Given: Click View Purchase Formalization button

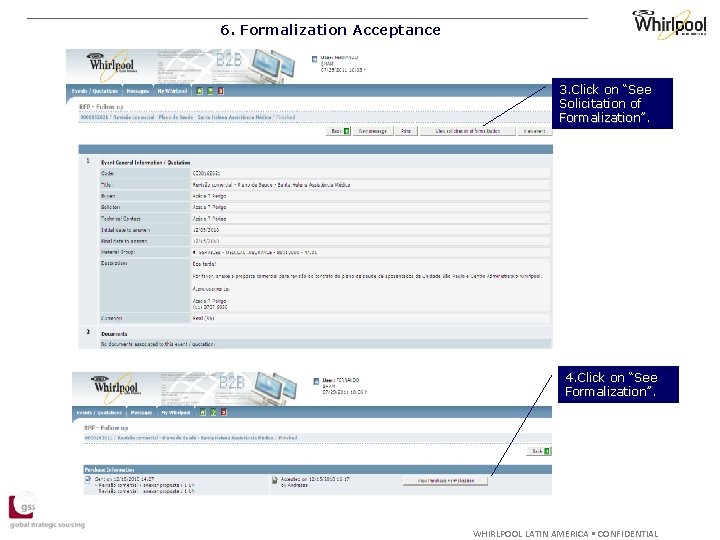Looking at the screenshot, I should point(445,481).
